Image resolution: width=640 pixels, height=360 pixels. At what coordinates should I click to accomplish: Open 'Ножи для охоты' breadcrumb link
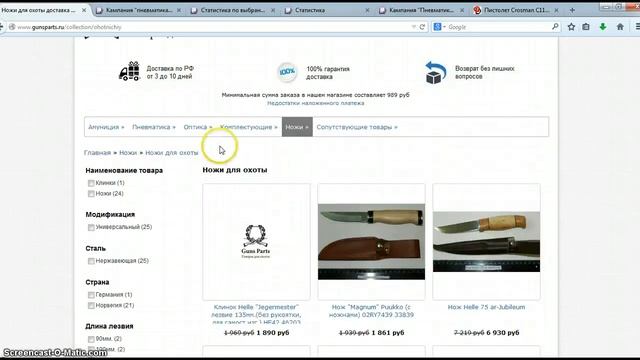[172, 153]
